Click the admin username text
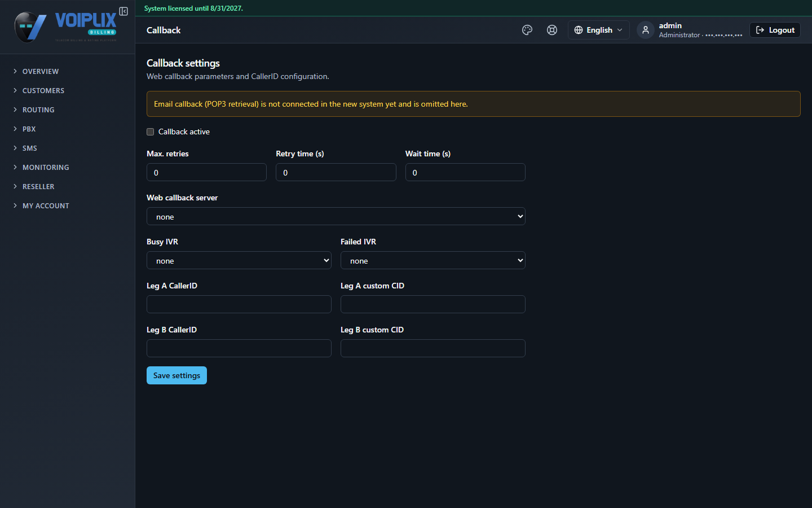The height and width of the screenshot is (508, 812). 670,25
